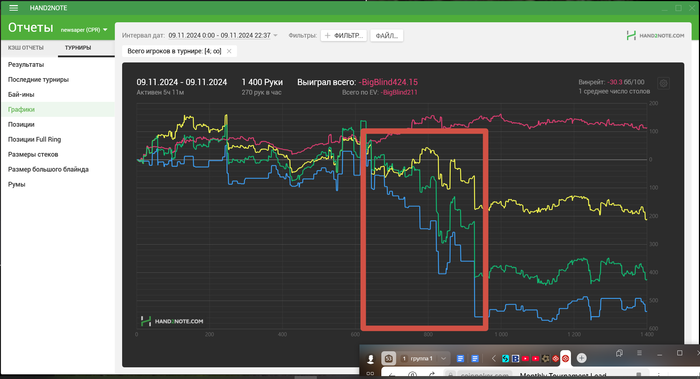Open the gold gear icon browser tab
700x379 pixels.
(546, 358)
